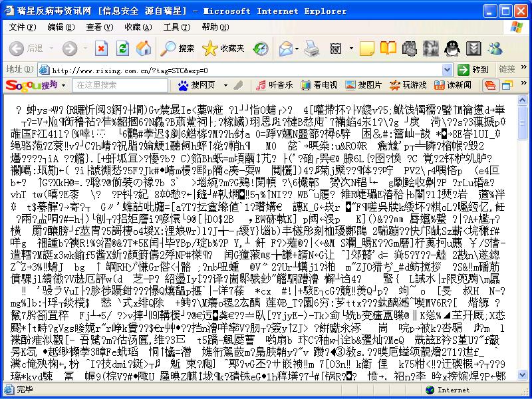The image size is (532, 399).
Task: Click the vertical scrollbar thumb
Action: [522, 122]
